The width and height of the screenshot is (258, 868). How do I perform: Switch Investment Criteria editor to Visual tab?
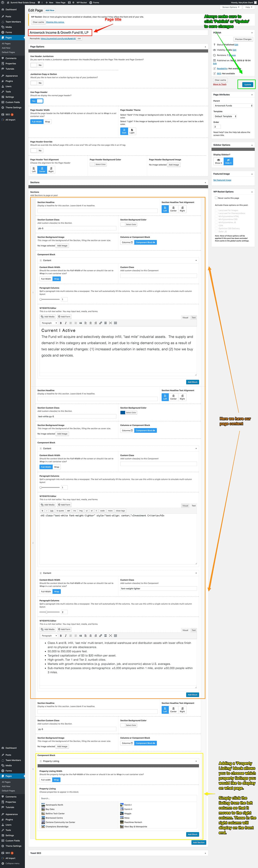[185, 505]
